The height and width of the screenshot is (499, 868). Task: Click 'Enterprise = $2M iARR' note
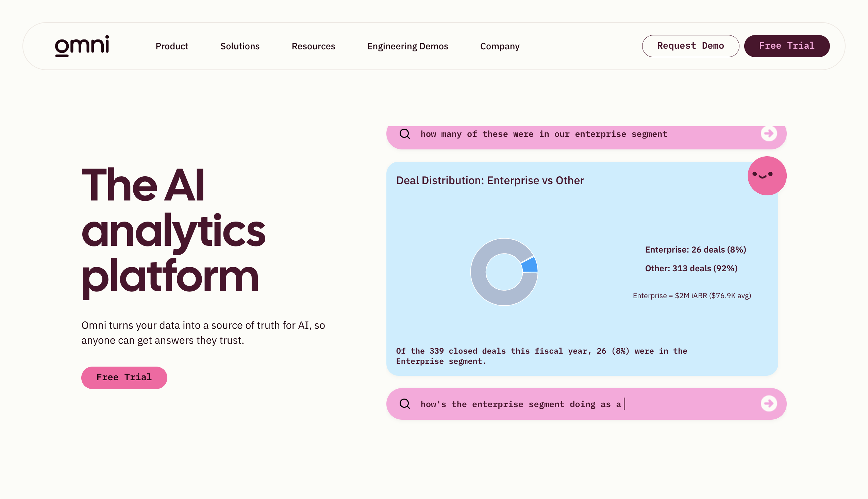pos(691,295)
